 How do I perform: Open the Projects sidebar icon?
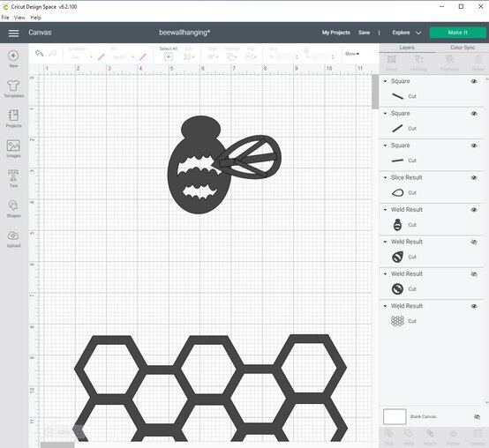click(13, 115)
